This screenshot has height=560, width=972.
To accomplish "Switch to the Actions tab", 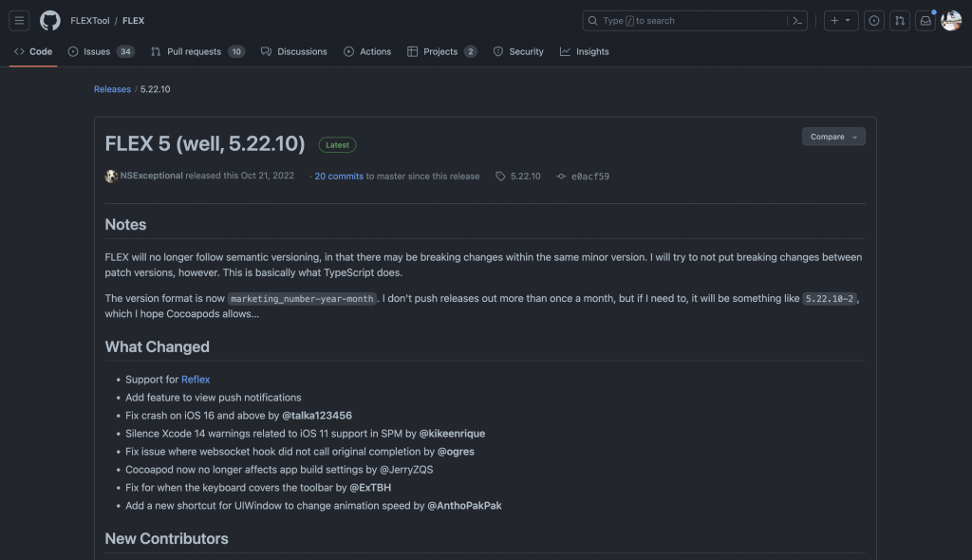I will pos(367,51).
